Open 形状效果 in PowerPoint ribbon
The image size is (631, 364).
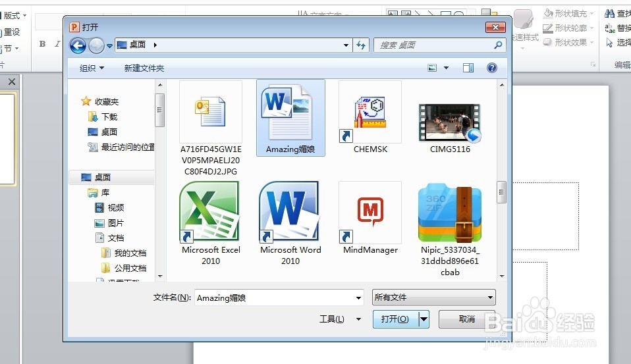568,42
